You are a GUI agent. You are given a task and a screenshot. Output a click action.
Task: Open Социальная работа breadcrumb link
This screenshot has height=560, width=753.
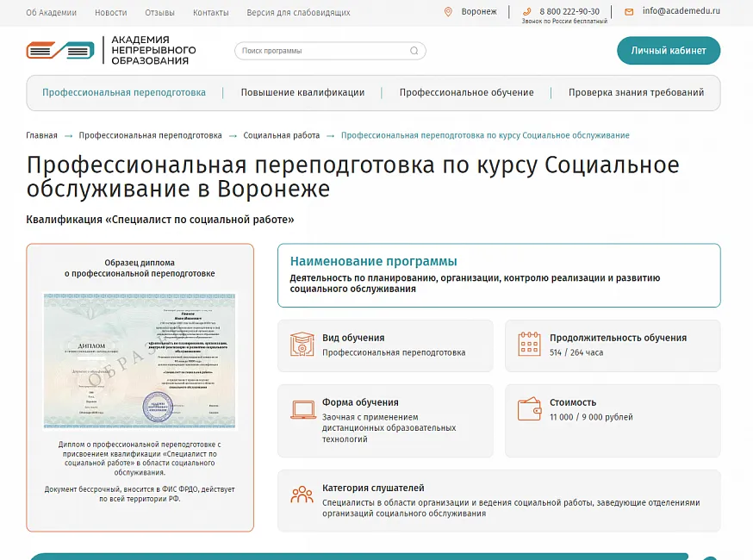point(282,135)
